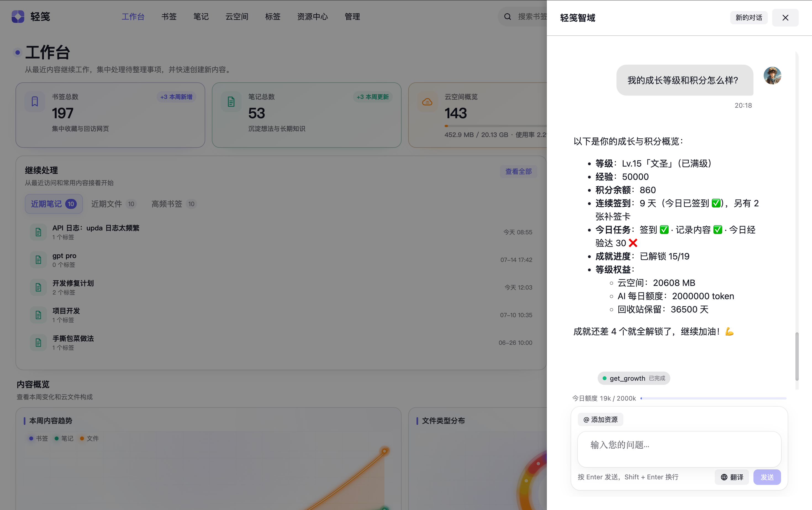The height and width of the screenshot is (510, 812).
Task: Open the 书签 nav tab
Action: (x=169, y=17)
